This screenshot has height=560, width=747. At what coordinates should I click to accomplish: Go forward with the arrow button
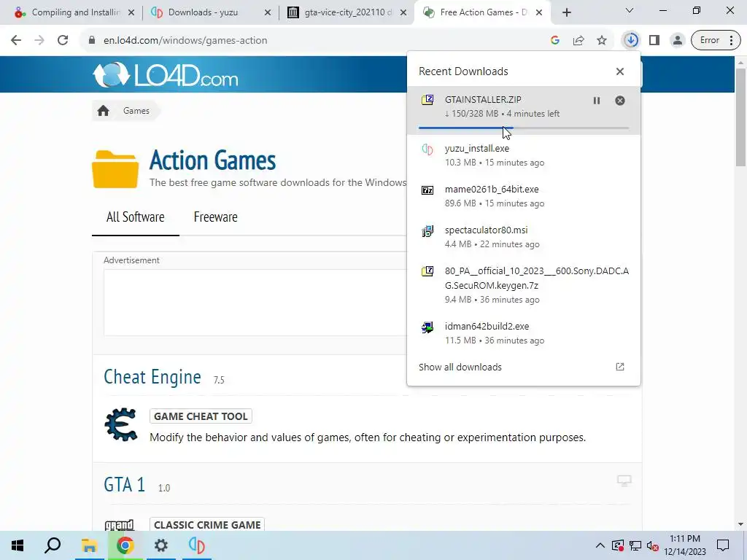(39, 41)
